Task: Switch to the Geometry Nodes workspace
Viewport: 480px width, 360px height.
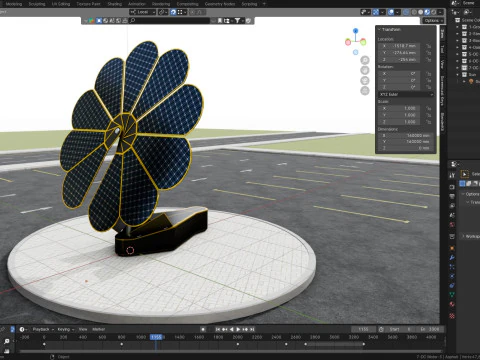Action: pos(220,4)
